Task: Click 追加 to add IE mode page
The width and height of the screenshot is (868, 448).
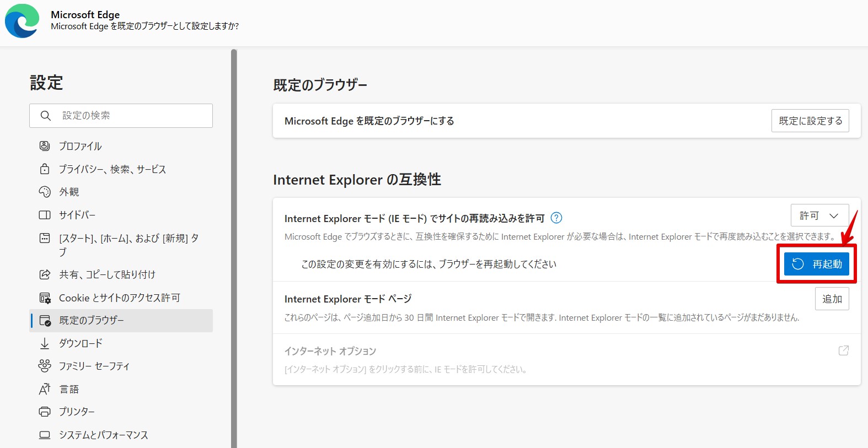Action: point(832,299)
